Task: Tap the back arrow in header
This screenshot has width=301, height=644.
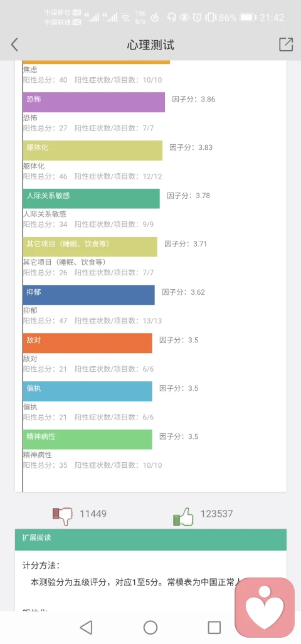Action: click(x=14, y=45)
